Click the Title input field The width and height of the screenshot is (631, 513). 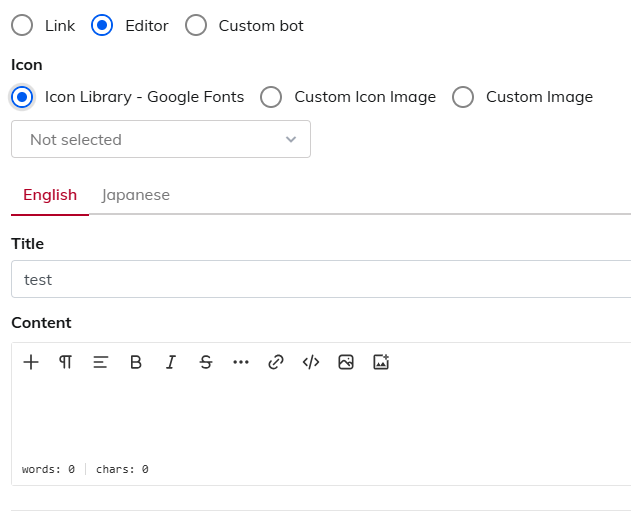[x=320, y=280]
